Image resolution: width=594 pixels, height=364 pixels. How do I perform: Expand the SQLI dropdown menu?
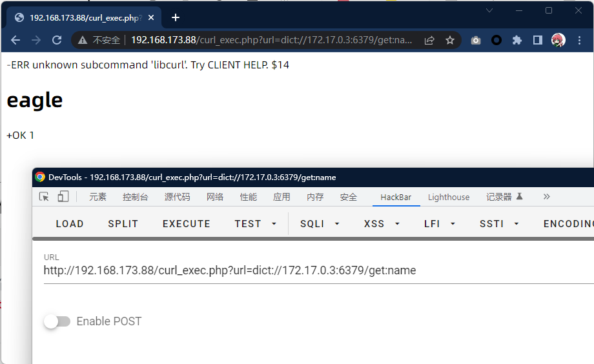pyautogui.click(x=320, y=224)
